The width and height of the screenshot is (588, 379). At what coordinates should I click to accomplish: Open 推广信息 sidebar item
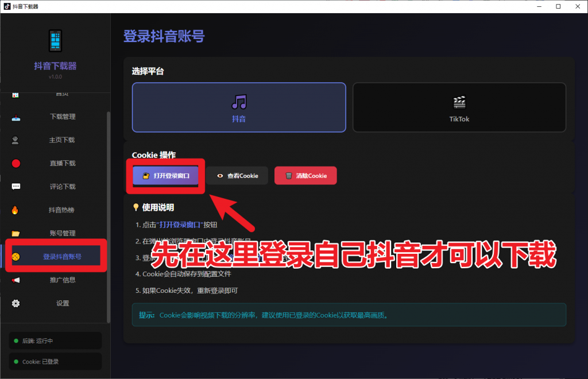56,280
